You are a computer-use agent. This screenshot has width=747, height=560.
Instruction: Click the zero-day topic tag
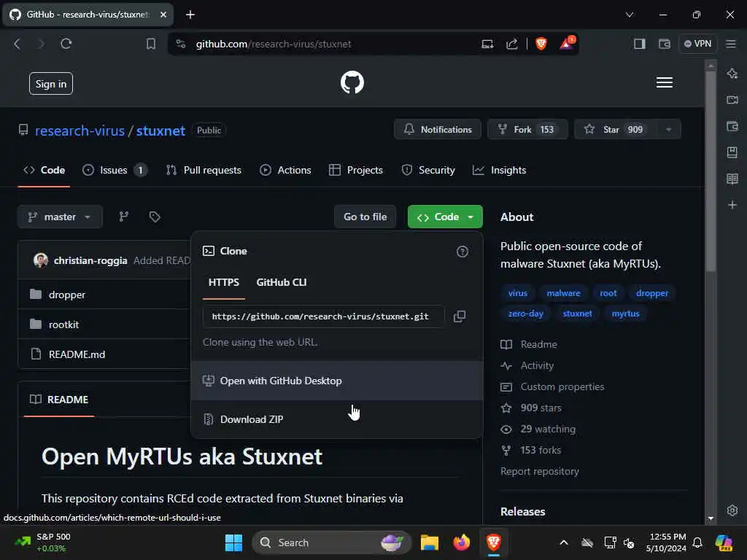(525, 314)
